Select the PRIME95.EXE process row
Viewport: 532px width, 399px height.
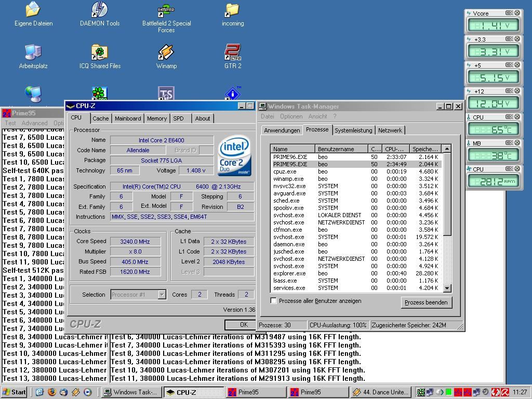click(356, 164)
